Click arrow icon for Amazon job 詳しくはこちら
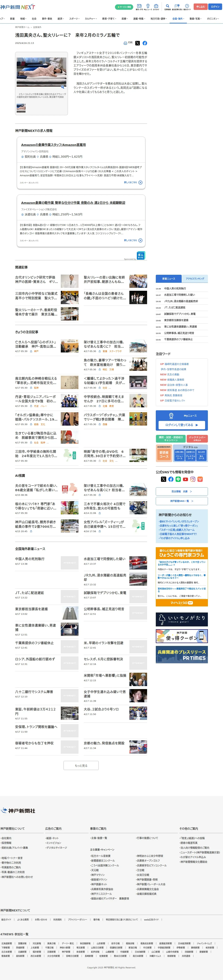This screenshot has width=223, height=980. 141,183
